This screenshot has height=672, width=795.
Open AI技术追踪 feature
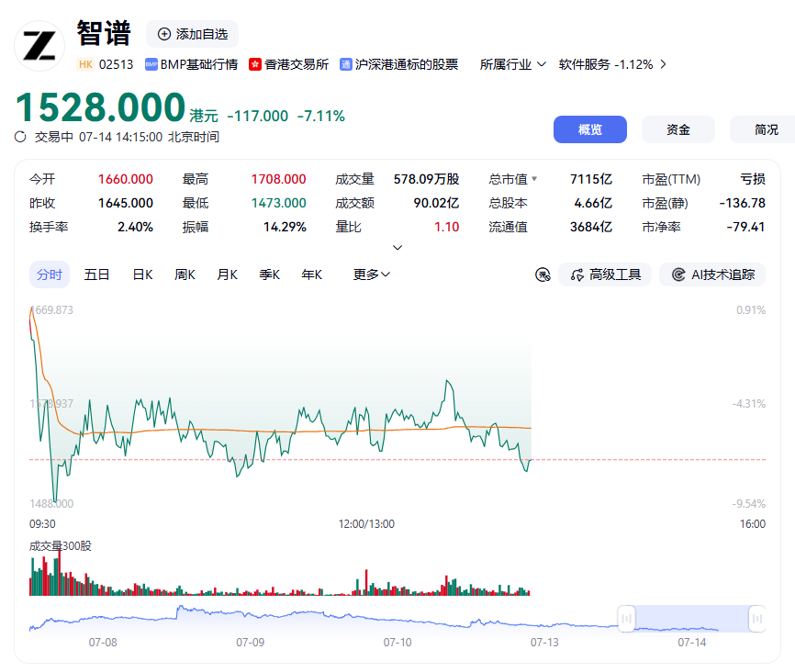coord(712,274)
